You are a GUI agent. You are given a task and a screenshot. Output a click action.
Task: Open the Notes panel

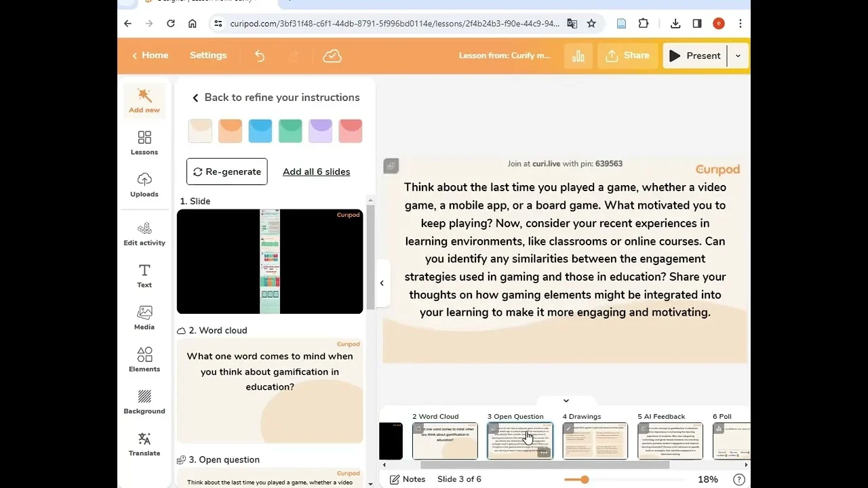pyautogui.click(x=408, y=479)
